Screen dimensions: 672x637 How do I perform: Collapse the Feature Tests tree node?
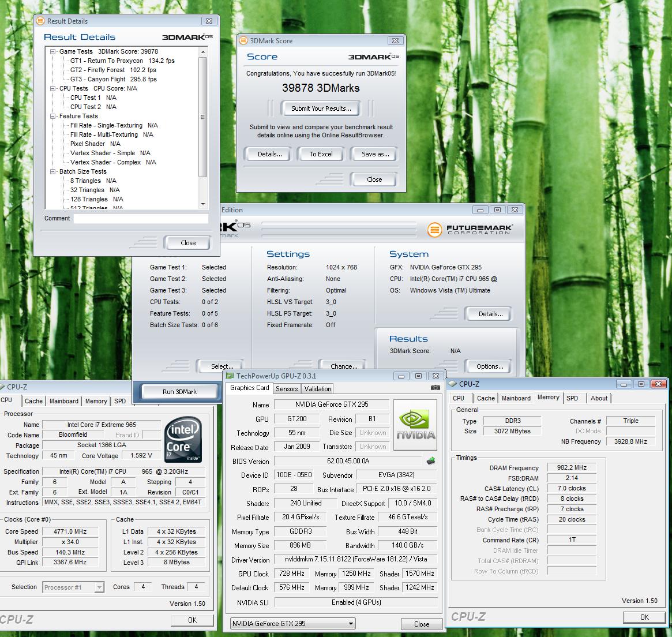(52, 116)
